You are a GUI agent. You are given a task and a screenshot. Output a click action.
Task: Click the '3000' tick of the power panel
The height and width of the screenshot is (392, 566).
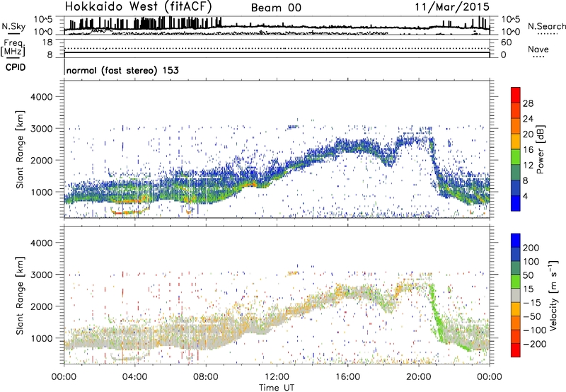(x=42, y=129)
